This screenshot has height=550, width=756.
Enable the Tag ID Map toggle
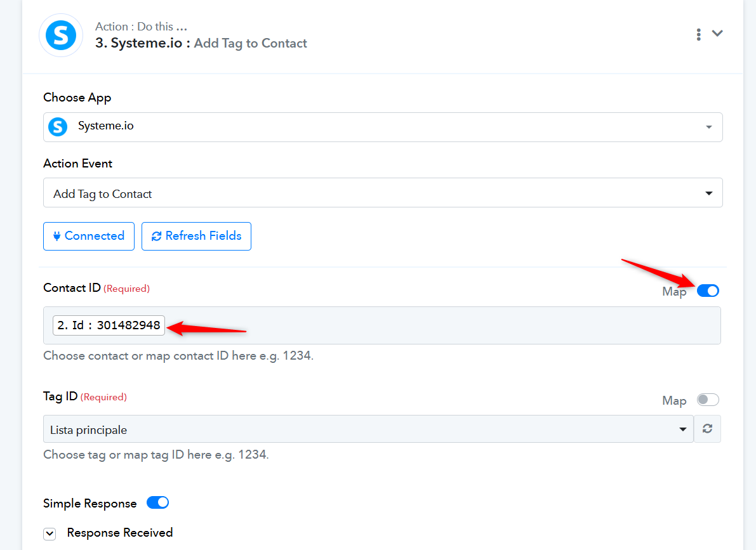[x=708, y=400]
